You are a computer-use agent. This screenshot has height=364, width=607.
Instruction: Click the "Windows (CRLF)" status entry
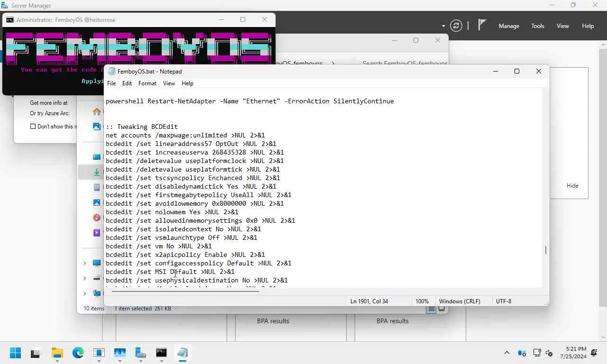(x=460, y=301)
